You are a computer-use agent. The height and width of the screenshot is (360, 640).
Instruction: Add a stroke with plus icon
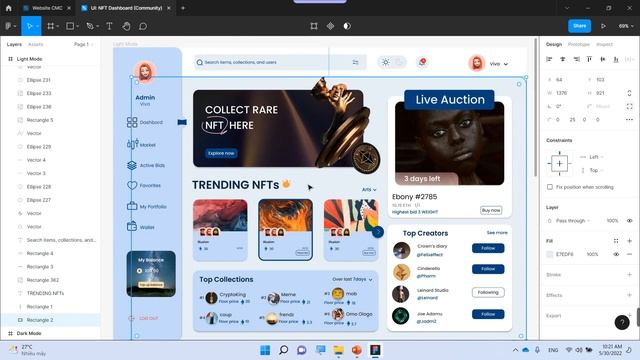629,275
